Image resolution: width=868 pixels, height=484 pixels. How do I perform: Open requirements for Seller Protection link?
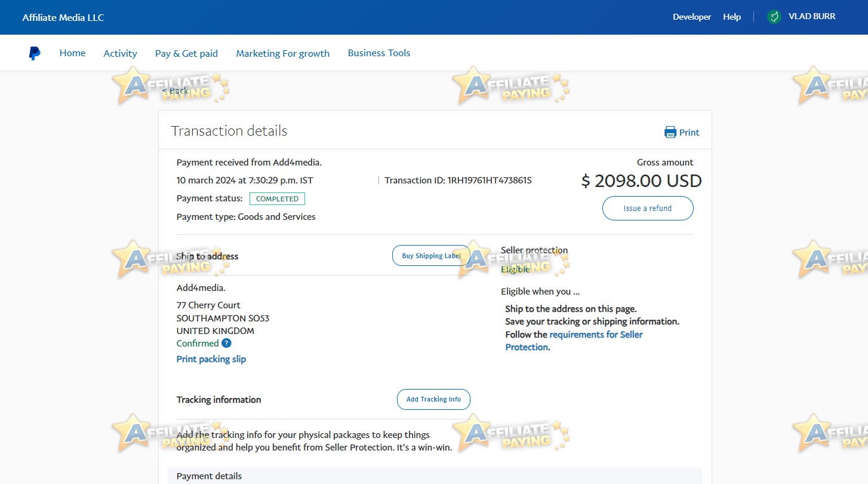click(574, 341)
